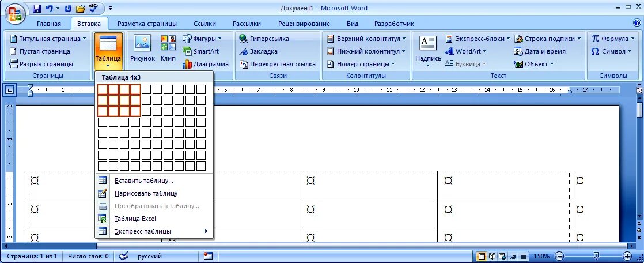This screenshot has height=263, width=644.
Task: Click the right indent marker on ruler
Action: 569,91
